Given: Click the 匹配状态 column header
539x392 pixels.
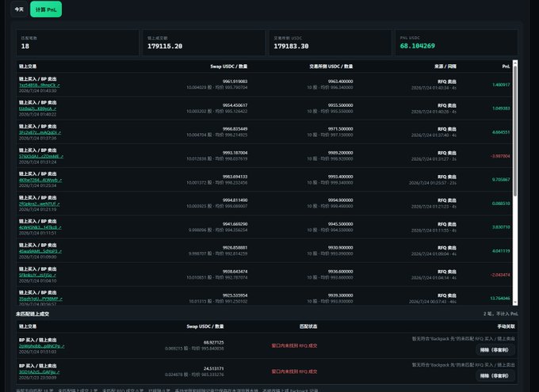Looking at the screenshot, I should pos(308,326).
